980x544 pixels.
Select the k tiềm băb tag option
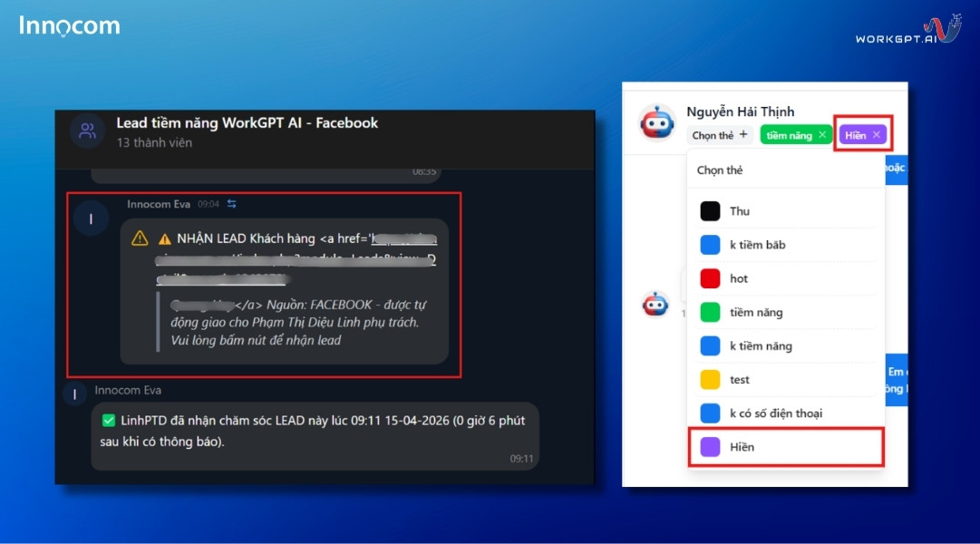coord(786,245)
